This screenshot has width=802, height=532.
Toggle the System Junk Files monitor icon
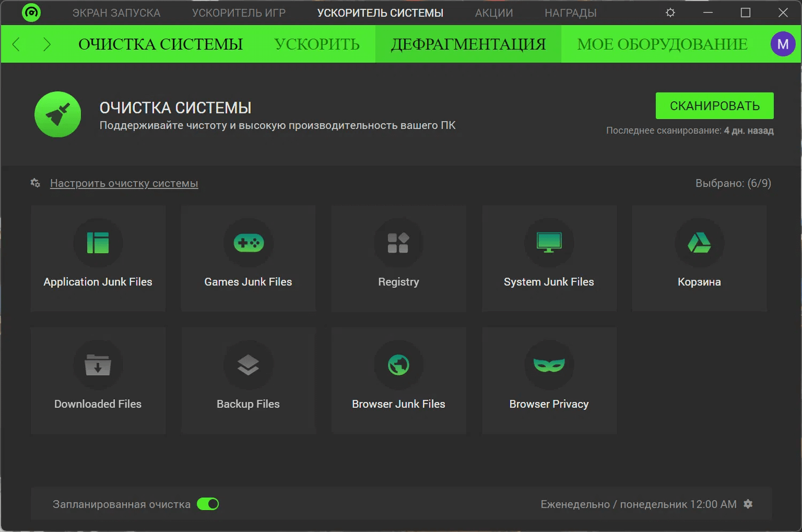click(x=549, y=243)
